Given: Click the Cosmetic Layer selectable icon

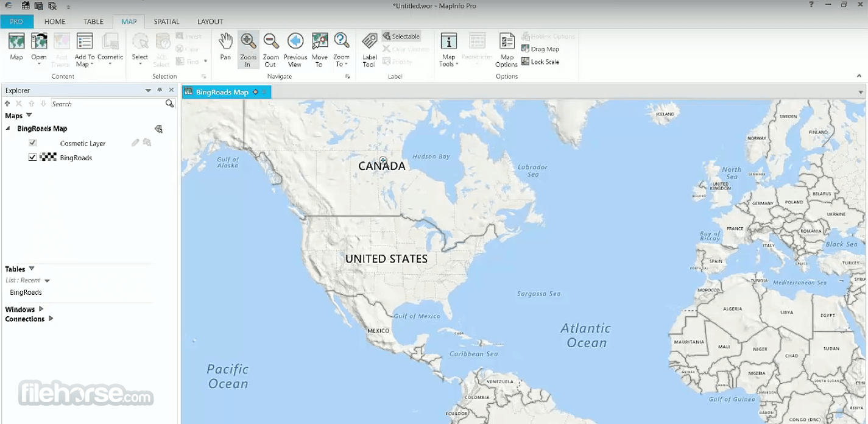Looking at the screenshot, I should point(147,143).
